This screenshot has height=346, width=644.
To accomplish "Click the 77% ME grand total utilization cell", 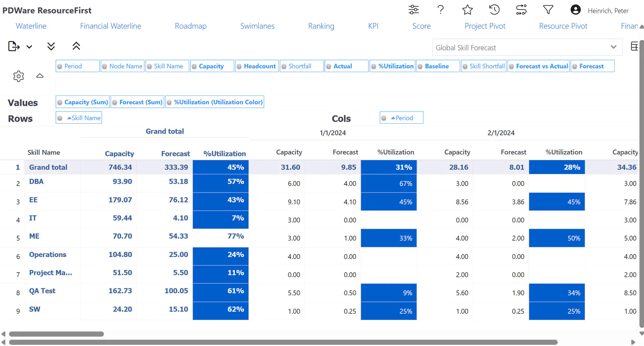I will pos(221,238).
